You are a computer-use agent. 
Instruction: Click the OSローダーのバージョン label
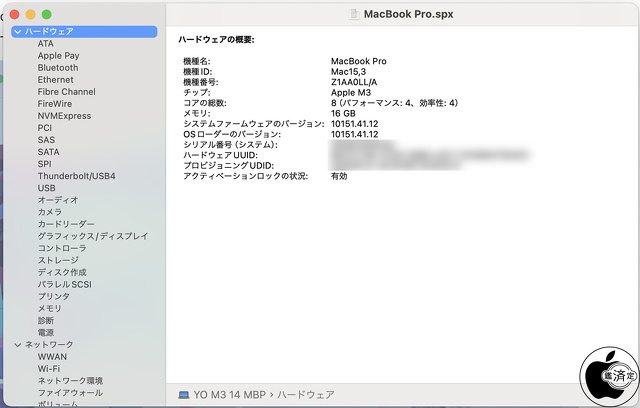[232, 134]
